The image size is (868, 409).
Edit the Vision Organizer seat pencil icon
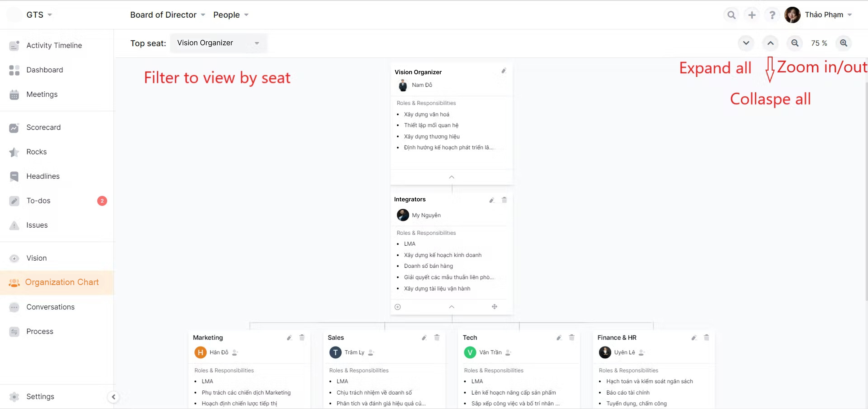[x=503, y=71]
